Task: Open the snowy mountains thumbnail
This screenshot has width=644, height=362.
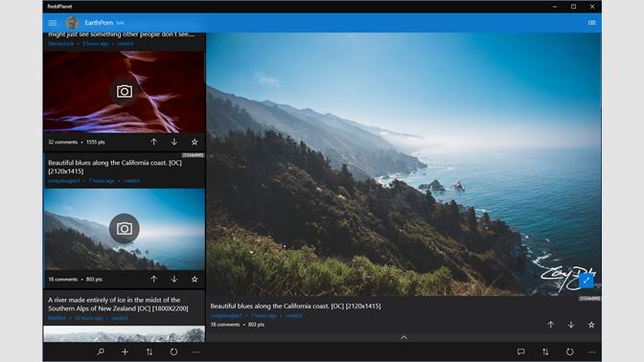Action: (x=124, y=334)
